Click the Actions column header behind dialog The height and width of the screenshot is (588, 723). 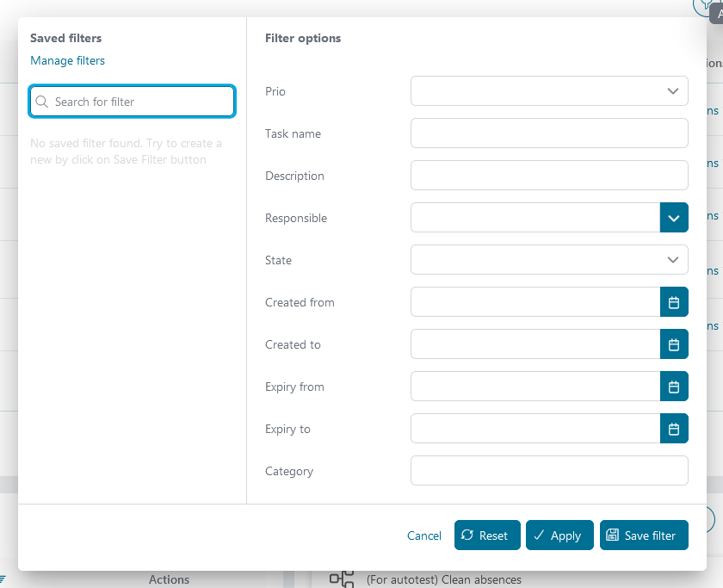pyautogui.click(x=169, y=579)
